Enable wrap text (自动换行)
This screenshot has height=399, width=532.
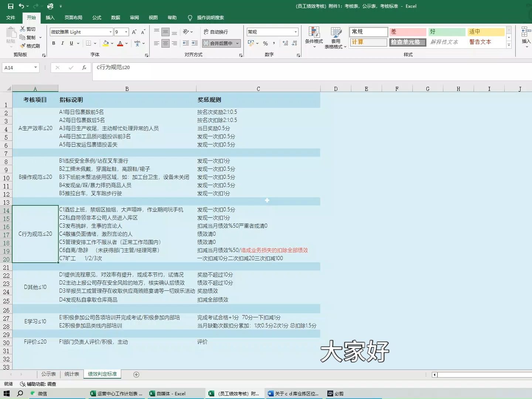(x=216, y=32)
